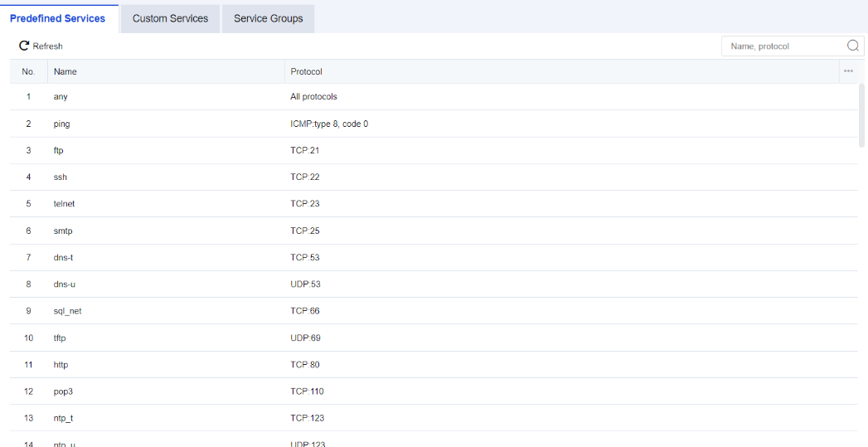Click the Name column header
868x447 pixels.
(65, 71)
